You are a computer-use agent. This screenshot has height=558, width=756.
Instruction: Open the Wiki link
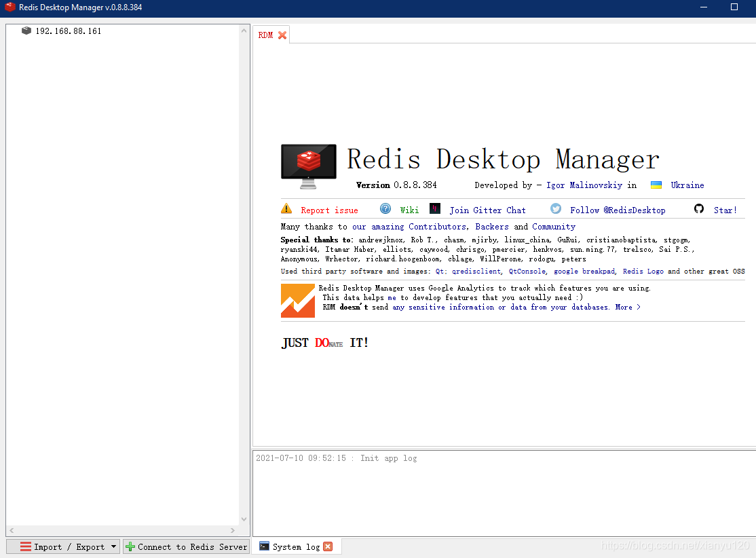[x=409, y=210]
